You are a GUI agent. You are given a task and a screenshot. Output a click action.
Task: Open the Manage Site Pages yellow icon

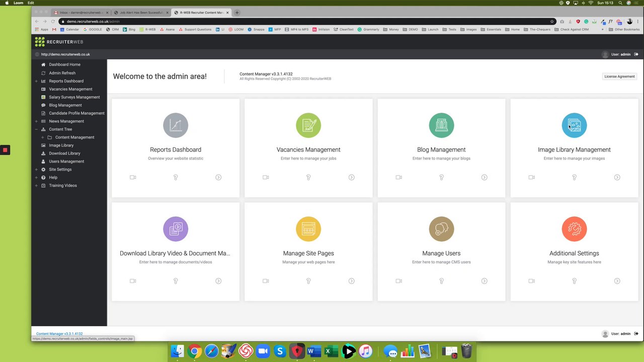point(308,229)
